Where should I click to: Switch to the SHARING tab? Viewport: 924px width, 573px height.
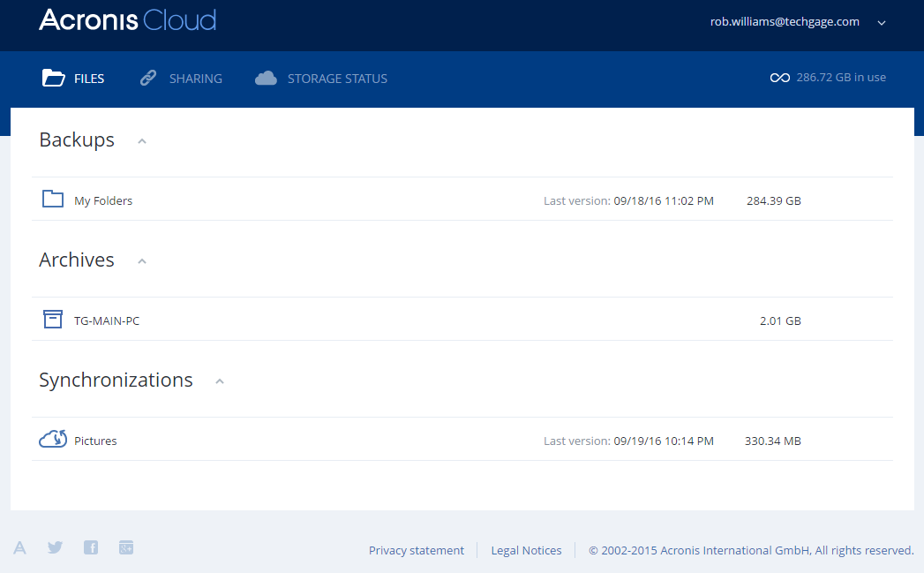pyautogui.click(x=196, y=79)
